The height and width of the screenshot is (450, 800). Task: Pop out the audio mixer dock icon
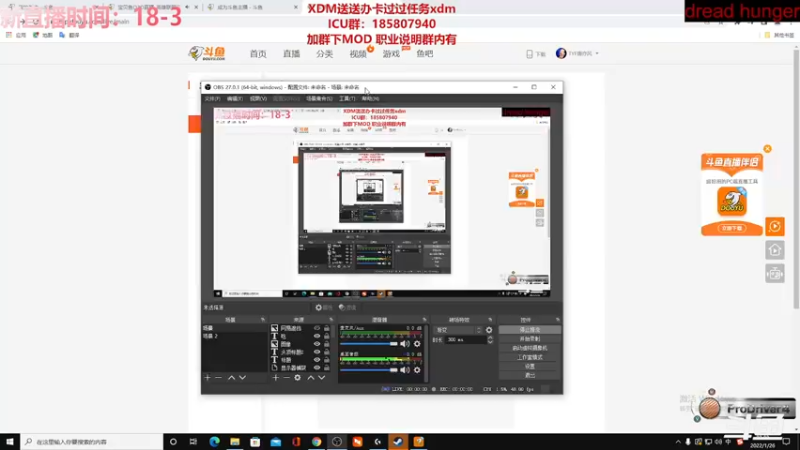coord(424,320)
